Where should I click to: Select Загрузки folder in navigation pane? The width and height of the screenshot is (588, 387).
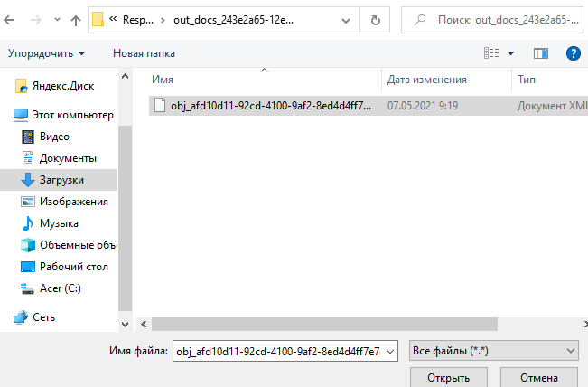(x=61, y=180)
